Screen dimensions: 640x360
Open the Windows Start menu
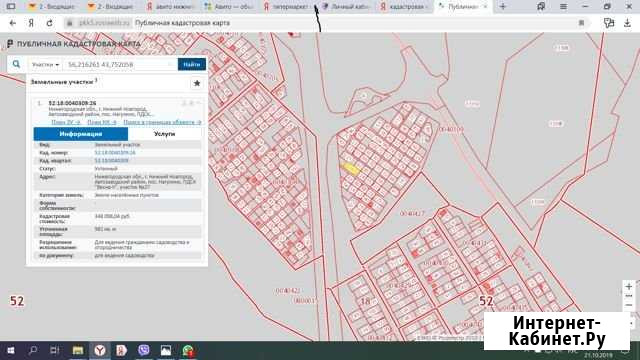coord(11,350)
